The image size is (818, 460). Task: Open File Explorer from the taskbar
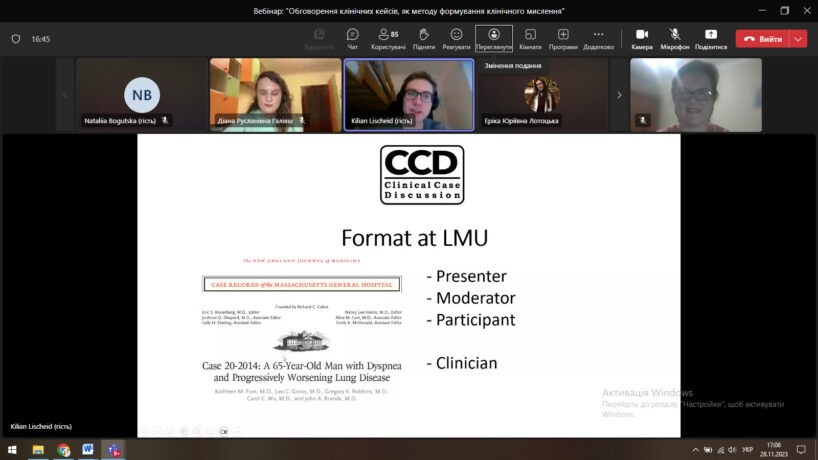[x=38, y=450]
